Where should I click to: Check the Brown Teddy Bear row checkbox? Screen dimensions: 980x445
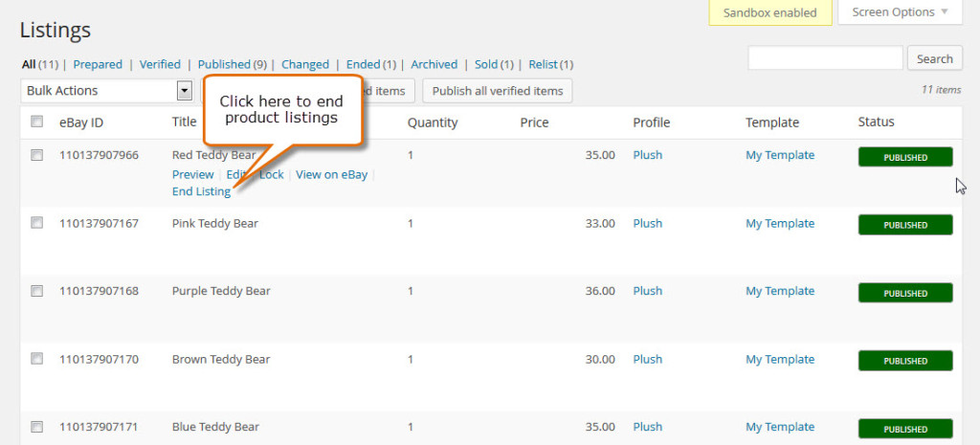coord(37,359)
